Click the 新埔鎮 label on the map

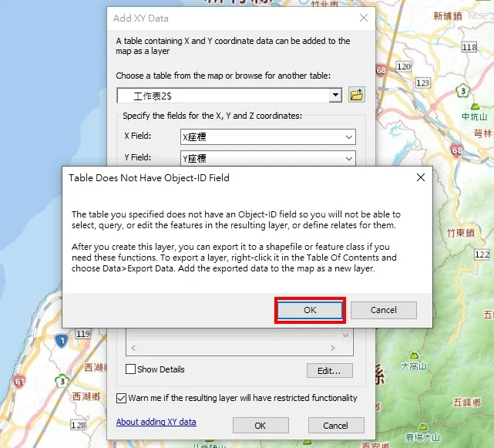[448, 15]
